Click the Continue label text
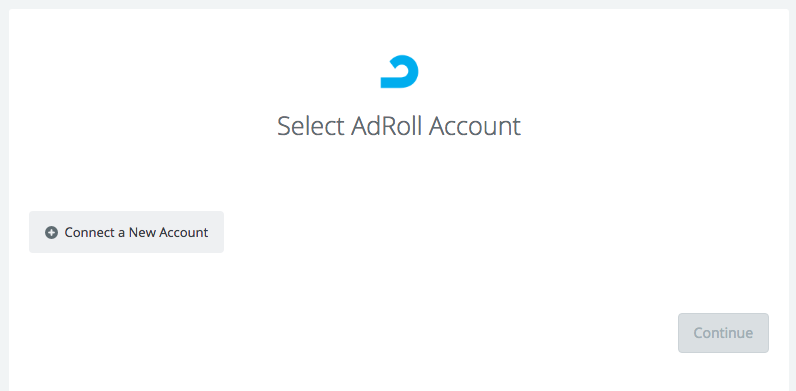The image size is (796, 391). [723, 333]
